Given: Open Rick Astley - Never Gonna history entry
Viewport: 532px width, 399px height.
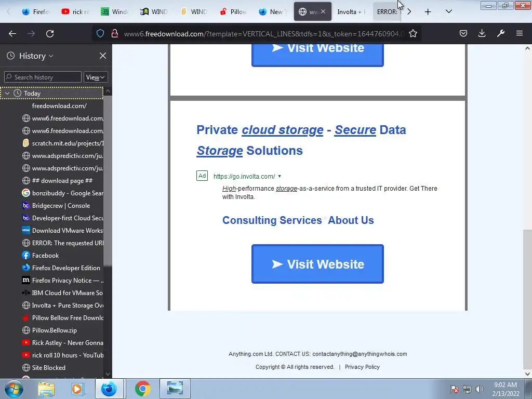Looking at the screenshot, I should click(x=62, y=343).
